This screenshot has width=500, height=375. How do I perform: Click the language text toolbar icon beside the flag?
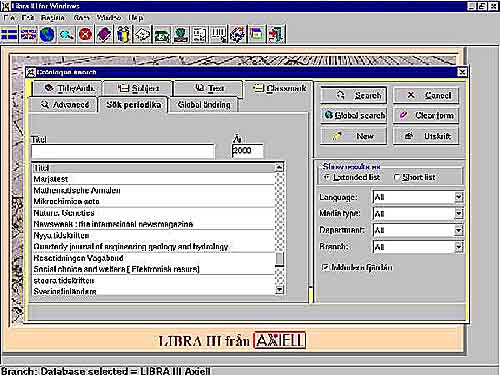(x=28, y=34)
